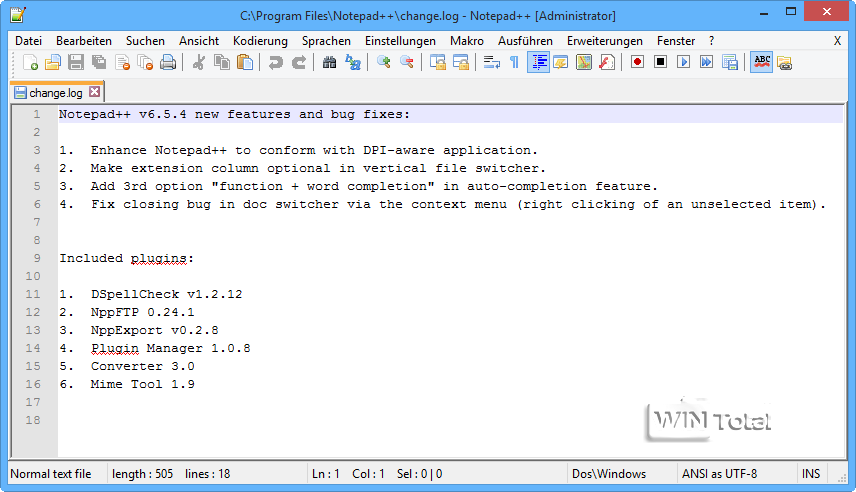Open the Ansicht menu
856x492 pixels.
199,41
